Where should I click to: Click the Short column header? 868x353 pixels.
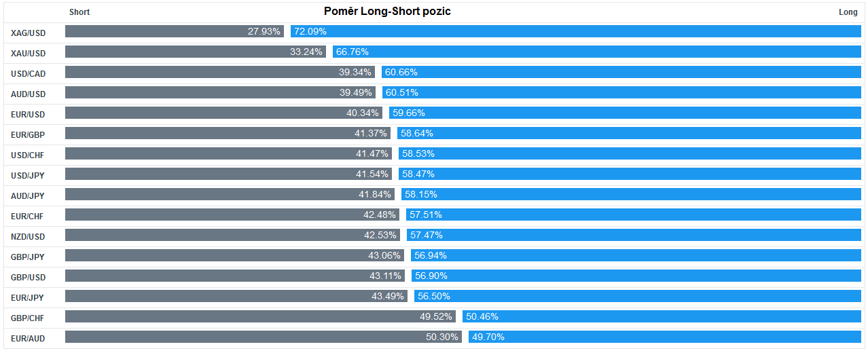pos(79,12)
